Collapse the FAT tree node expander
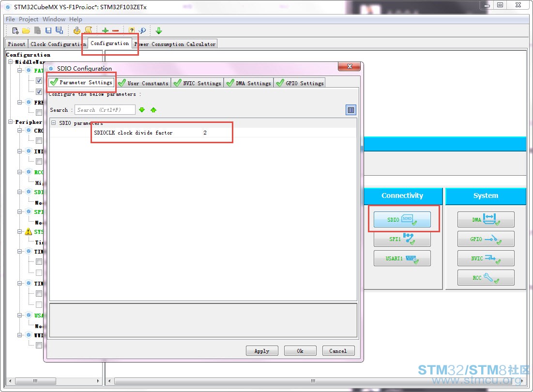This screenshot has width=533, height=392. pos(19,70)
